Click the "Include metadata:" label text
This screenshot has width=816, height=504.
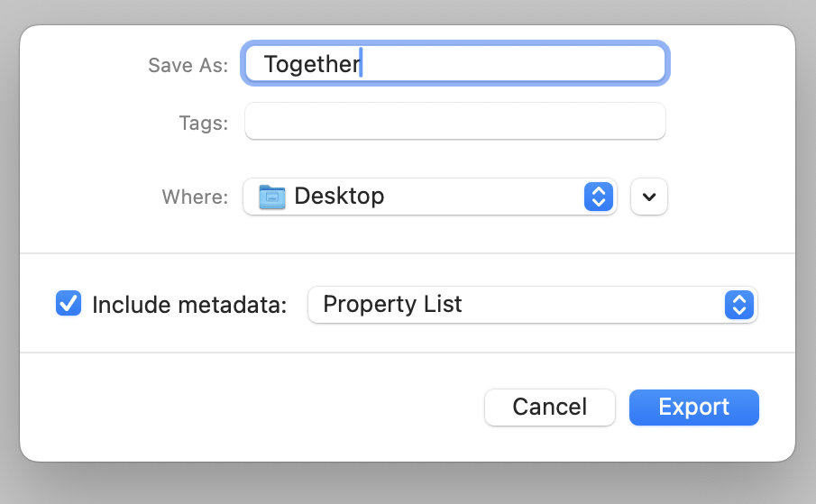click(x=189, y=305)
